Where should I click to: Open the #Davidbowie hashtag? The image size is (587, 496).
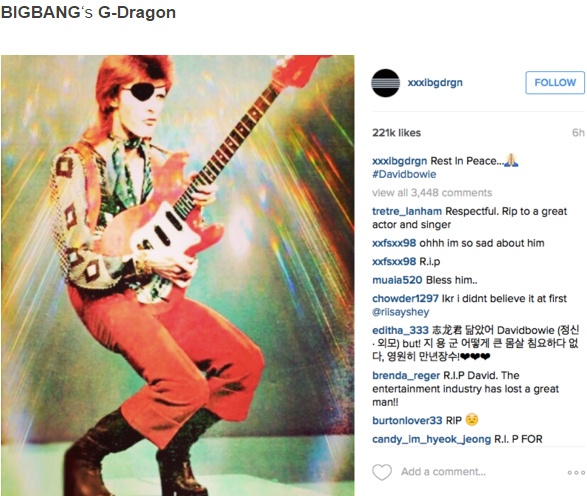404,174
